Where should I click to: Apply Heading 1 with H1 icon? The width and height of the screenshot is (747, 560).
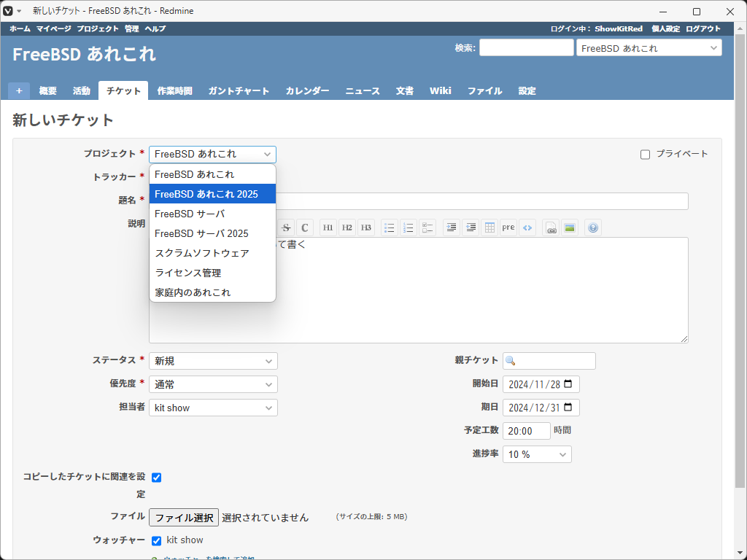click(x=328, y=227)
